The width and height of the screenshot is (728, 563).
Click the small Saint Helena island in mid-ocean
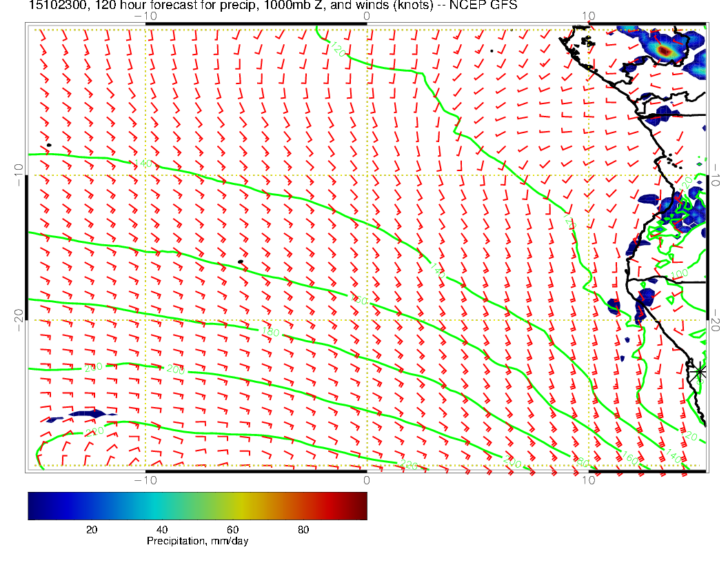(240, 261)
